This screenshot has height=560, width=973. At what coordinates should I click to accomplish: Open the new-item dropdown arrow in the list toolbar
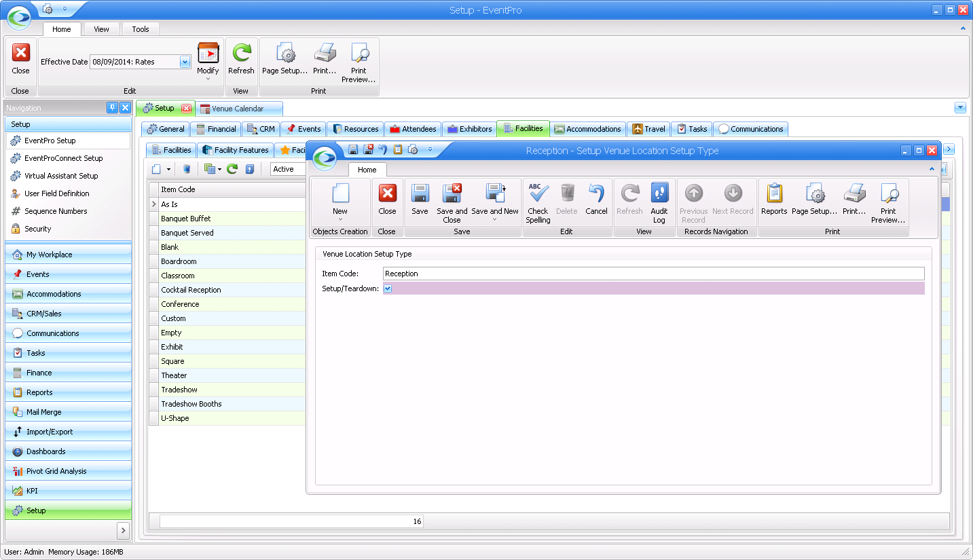tap(168, 170)
